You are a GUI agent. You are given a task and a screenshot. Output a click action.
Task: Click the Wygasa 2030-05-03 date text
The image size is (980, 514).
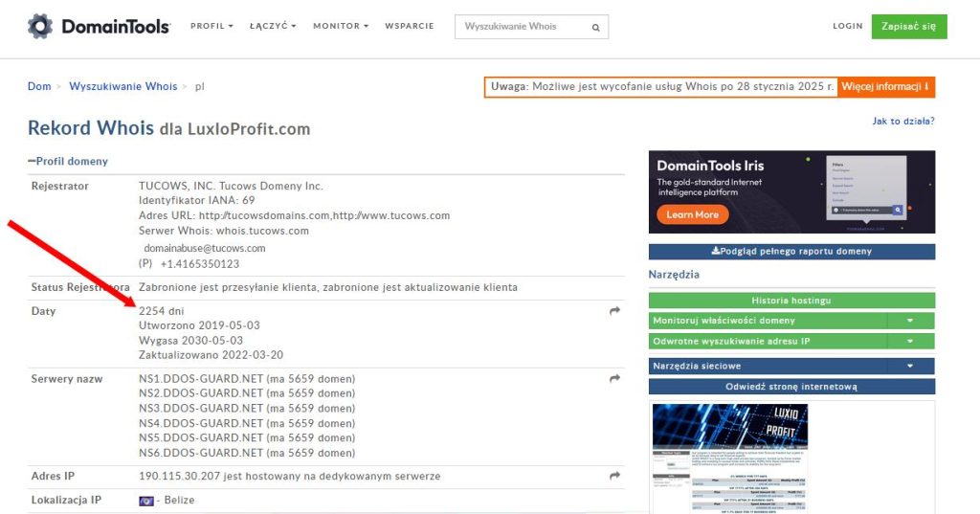pos(190,341)
